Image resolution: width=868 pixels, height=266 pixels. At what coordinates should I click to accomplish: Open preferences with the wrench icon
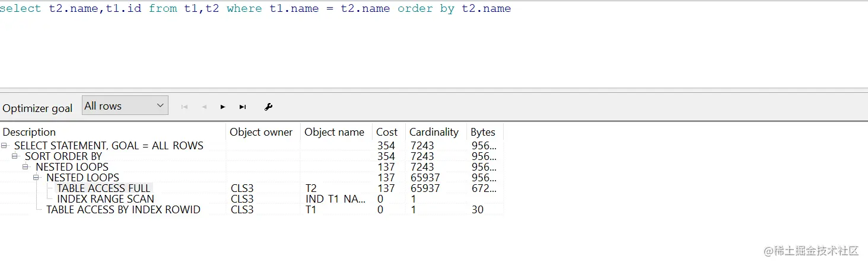268,107
